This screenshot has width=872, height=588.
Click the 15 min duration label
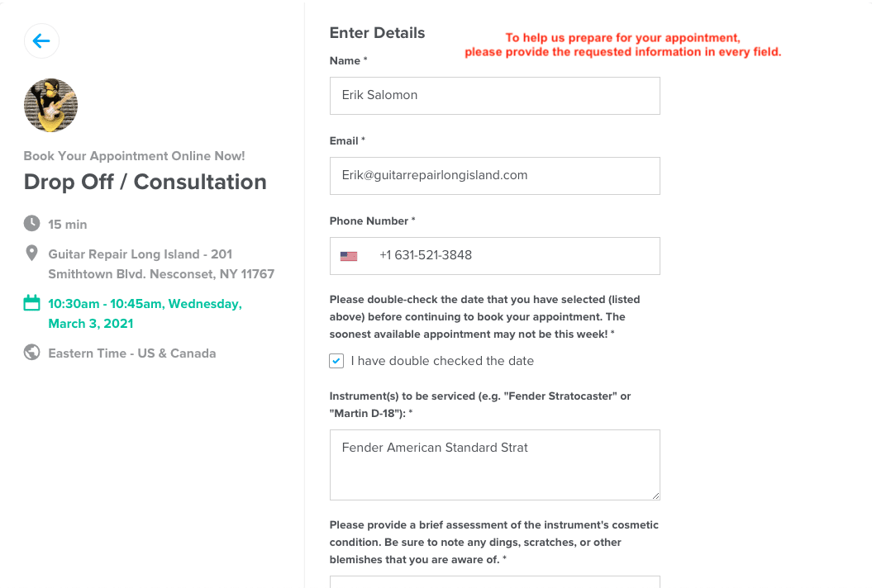68,225
